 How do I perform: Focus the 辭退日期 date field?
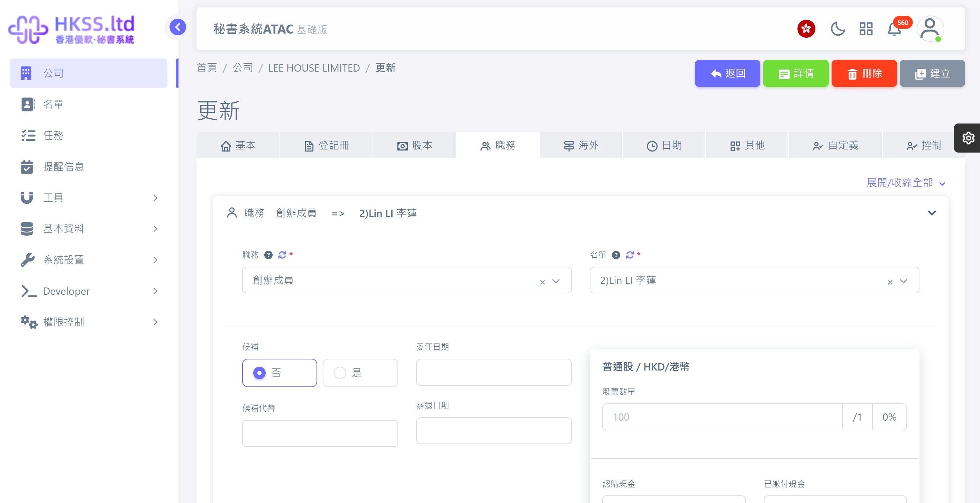coord(494,431)
